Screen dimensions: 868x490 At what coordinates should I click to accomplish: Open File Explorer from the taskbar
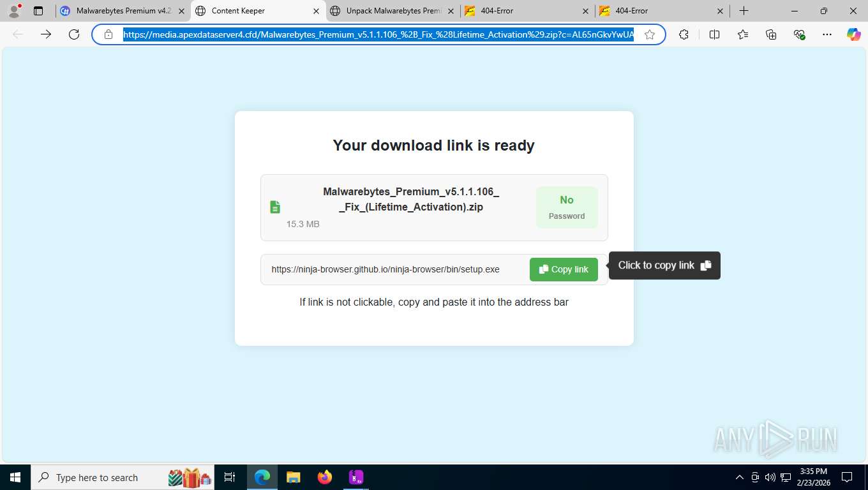pyautogui.click(x=294, y=477)
